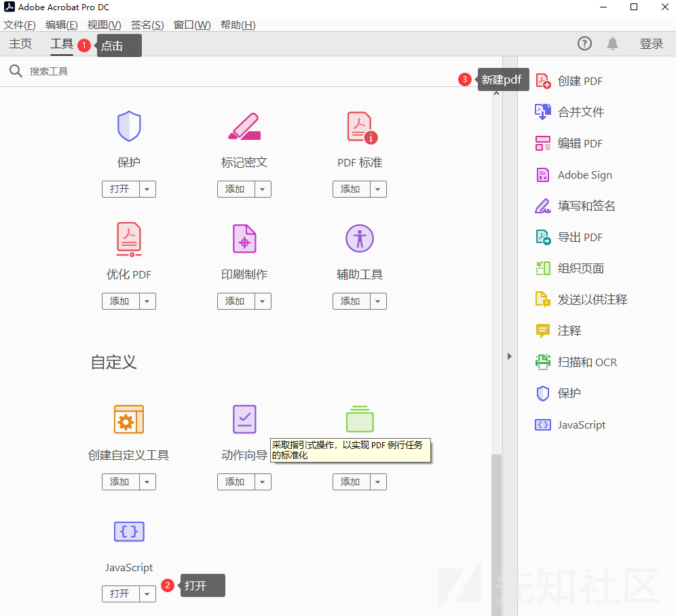Click the 打开 button under the 保护 tool
Screen dimensions: 676x616
tap(121, 189)
